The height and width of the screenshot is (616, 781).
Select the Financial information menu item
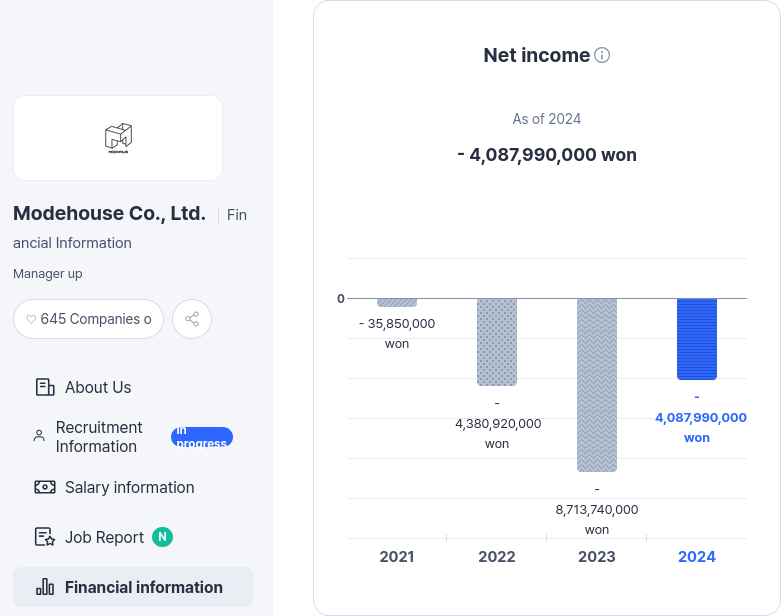(133, 587)
